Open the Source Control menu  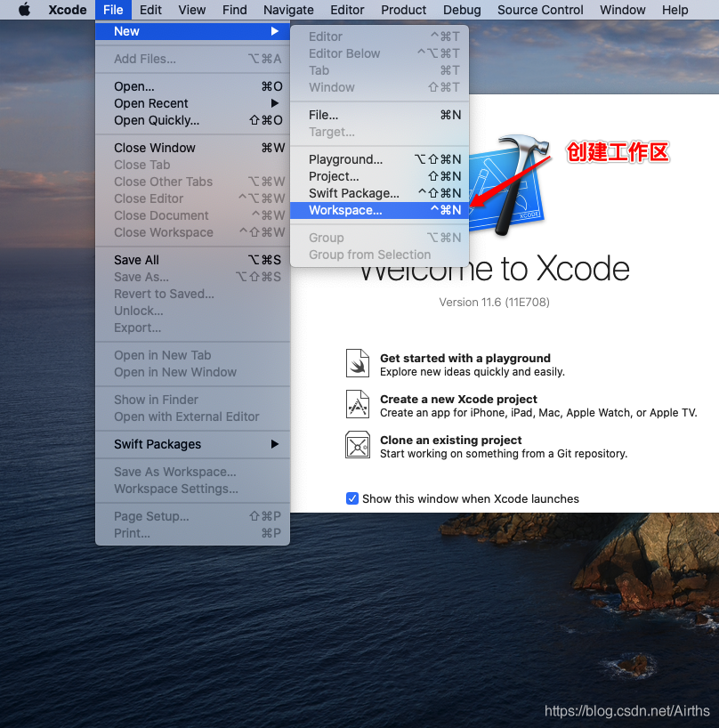(x=539, y=10)
